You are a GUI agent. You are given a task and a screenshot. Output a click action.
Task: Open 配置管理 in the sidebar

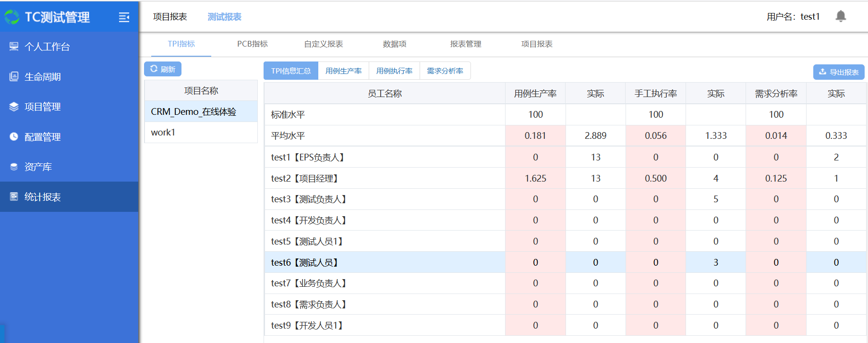[42, 137]
